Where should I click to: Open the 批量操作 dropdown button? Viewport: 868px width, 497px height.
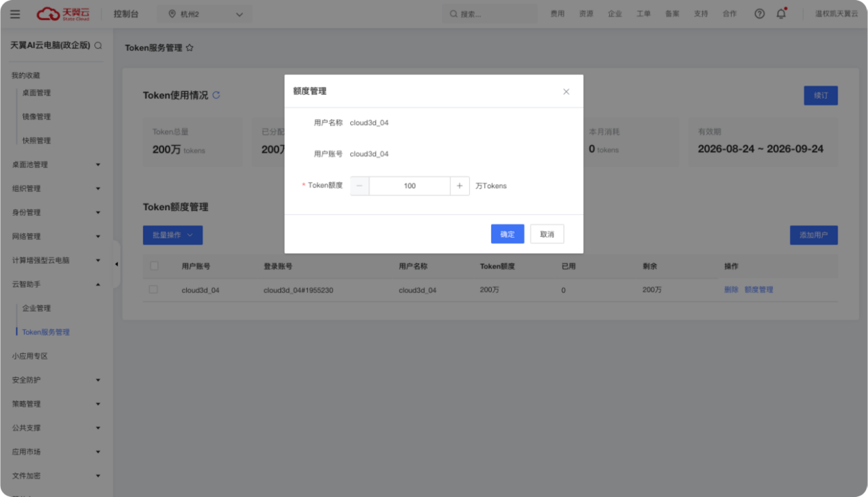coord(172,235)
